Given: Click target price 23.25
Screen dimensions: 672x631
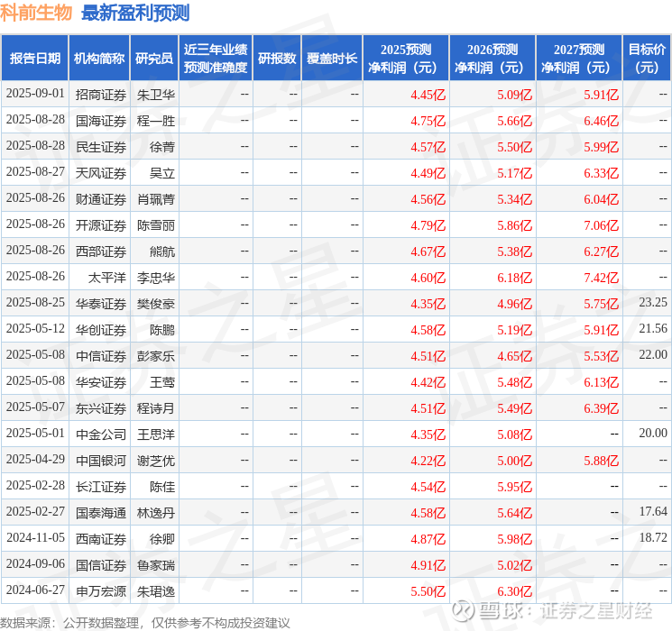Looking at the screenshot, I should tap(653, 303).
